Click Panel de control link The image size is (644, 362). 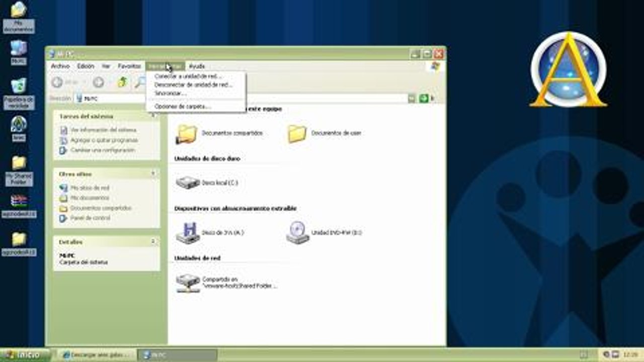pos(90,218)
